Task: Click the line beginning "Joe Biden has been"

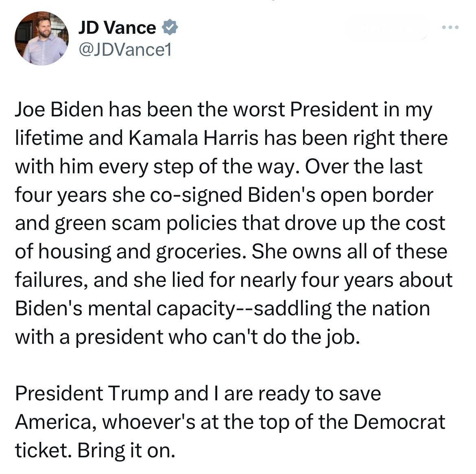Action: click(223, 109)
